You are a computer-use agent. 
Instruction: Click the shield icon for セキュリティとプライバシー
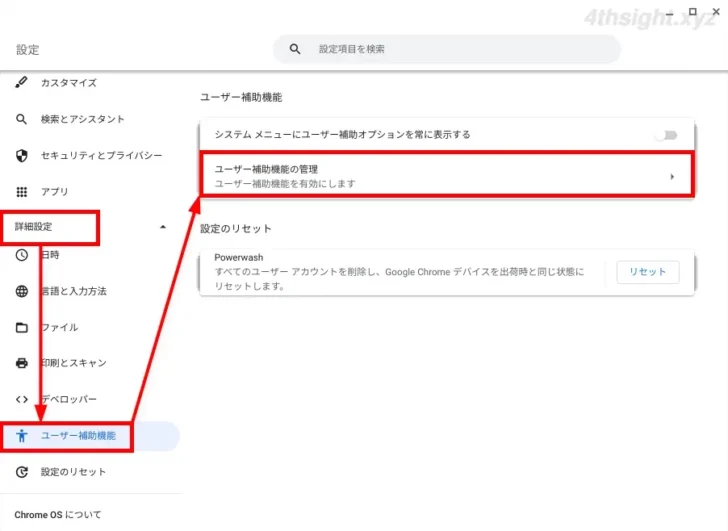[21, 155]
